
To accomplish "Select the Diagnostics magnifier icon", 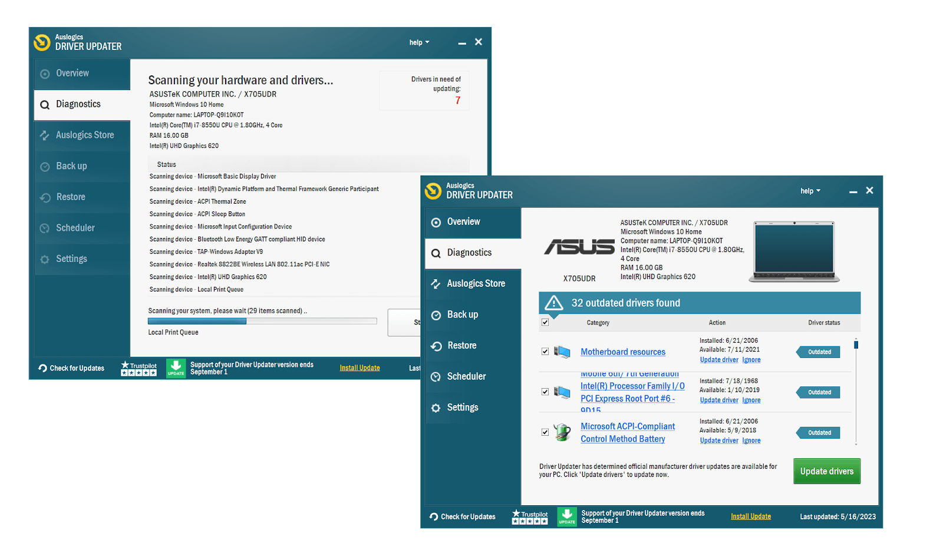I will pyautogui.click(x=436, y=253).
